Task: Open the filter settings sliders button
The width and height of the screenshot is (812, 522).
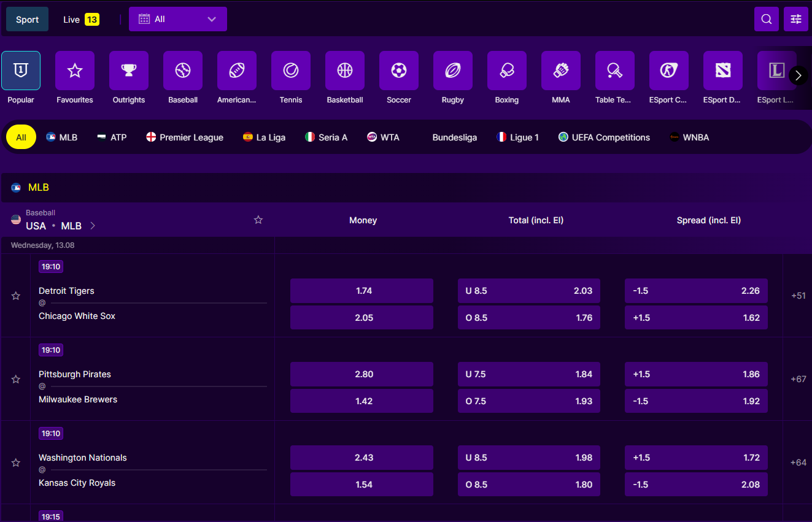Action: [x=796, y=19]
